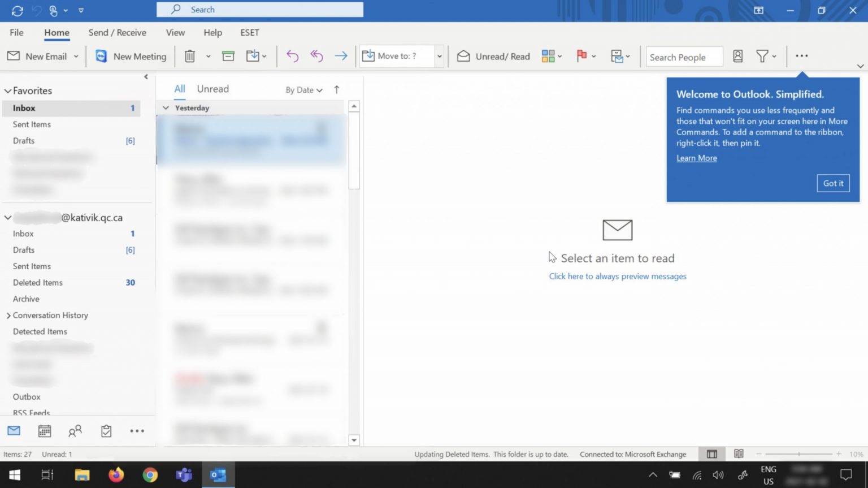Switch to Calendar view in navigation bar
The image size is (868, 488).
click(x=45, y=431)
